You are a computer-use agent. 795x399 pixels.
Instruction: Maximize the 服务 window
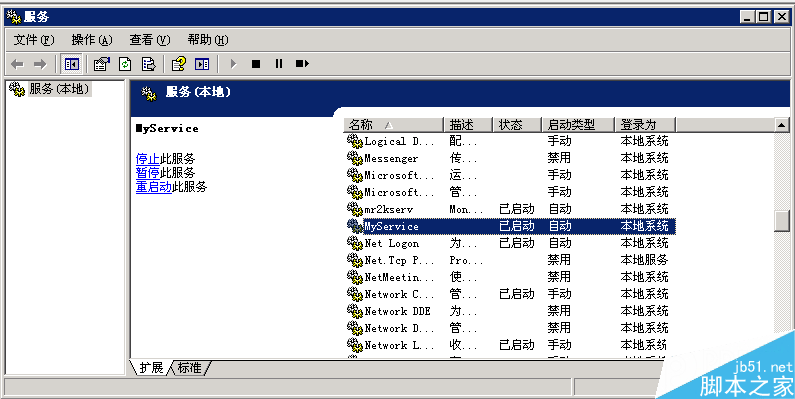tap(763, 17)
